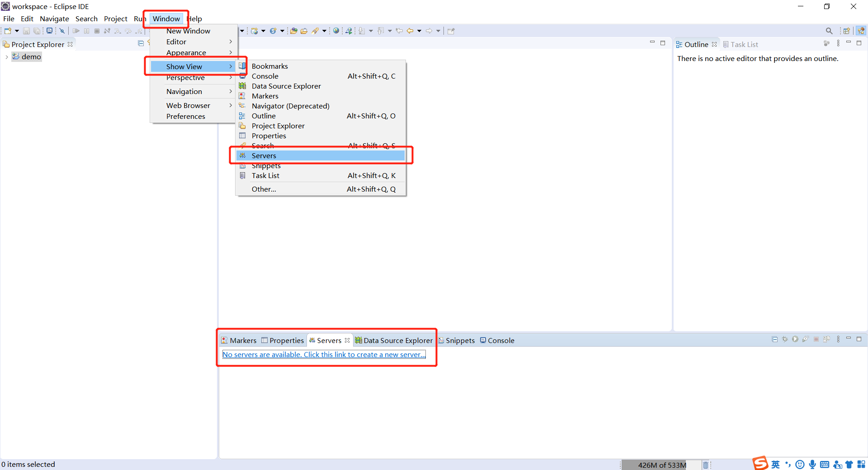This screenshot has height=470, width=868.
Task: Collapse All in Project Explorer
Action: pos(141,43)
